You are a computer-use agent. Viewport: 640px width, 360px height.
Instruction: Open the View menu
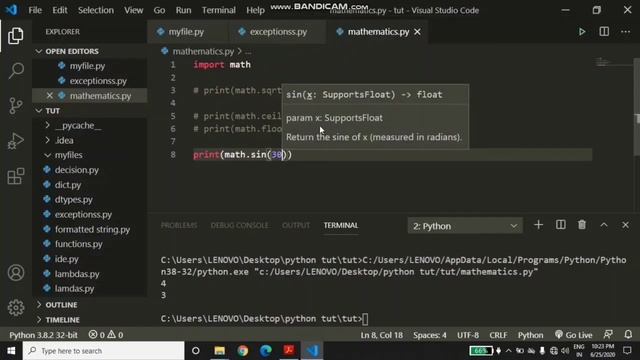(x=133, y=10)
